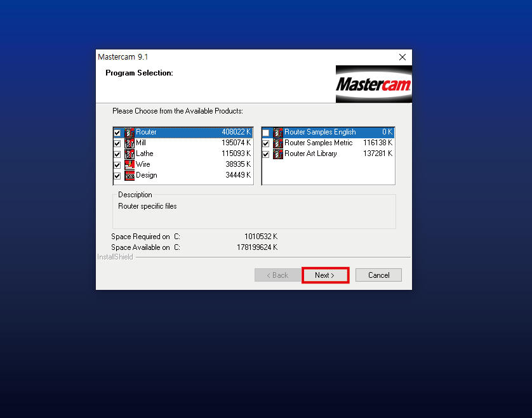Image resolution: width=532 pixels, height=418 pixels.
Task: Select the Router row label
Action: pos(146,132)
